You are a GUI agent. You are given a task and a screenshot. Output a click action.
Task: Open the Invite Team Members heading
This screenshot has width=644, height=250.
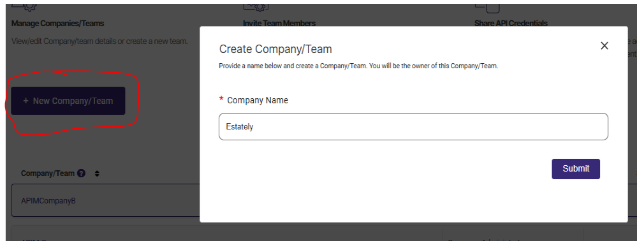click(279, 24)
